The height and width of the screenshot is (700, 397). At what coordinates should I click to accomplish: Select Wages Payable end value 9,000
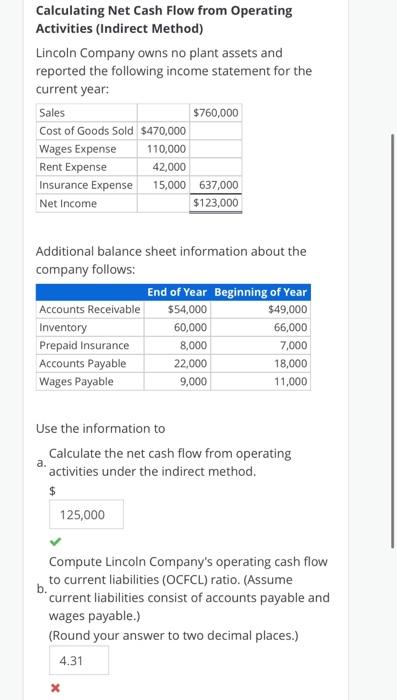pos(193,381)
